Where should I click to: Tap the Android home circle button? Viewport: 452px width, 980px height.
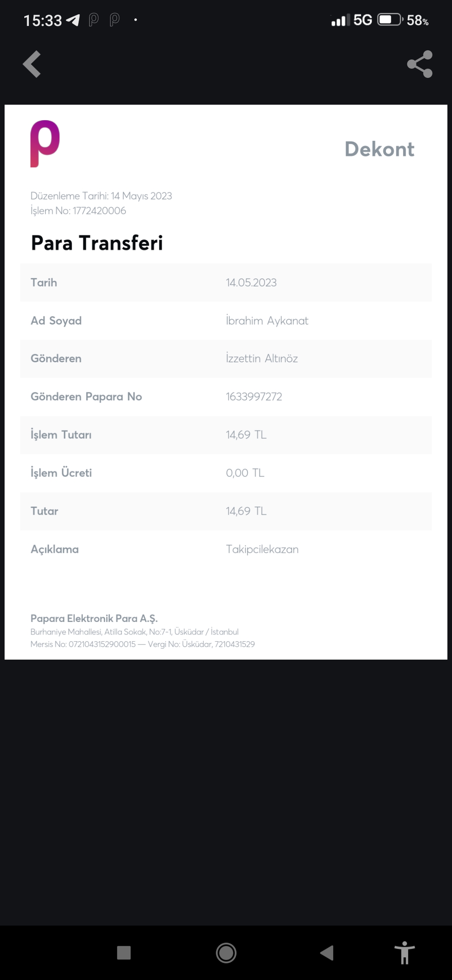tap(226, 953)
